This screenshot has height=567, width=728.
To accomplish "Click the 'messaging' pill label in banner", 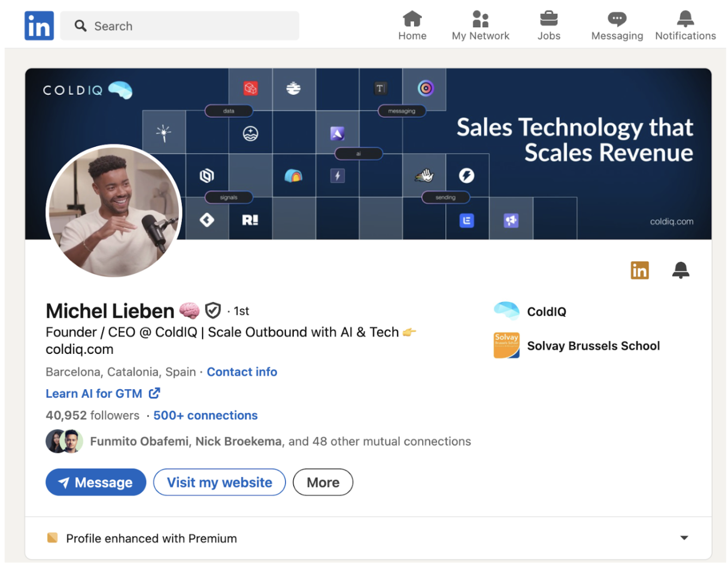I will (x=402, y=111).
